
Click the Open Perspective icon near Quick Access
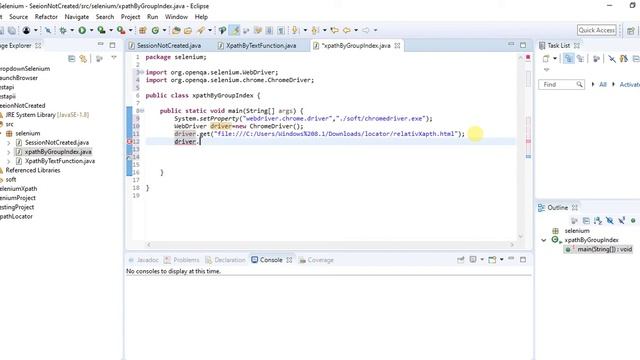tap(631, 30)
